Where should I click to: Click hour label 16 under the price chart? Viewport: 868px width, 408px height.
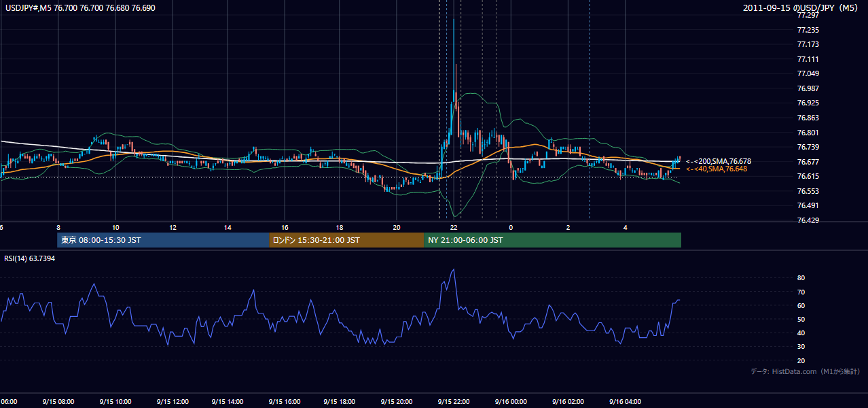285,228
